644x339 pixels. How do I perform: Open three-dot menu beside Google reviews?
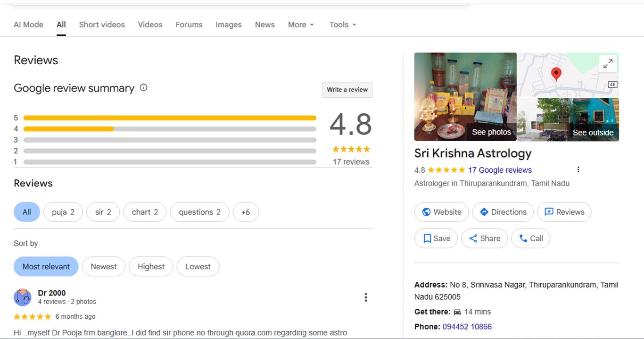point(578,170)
